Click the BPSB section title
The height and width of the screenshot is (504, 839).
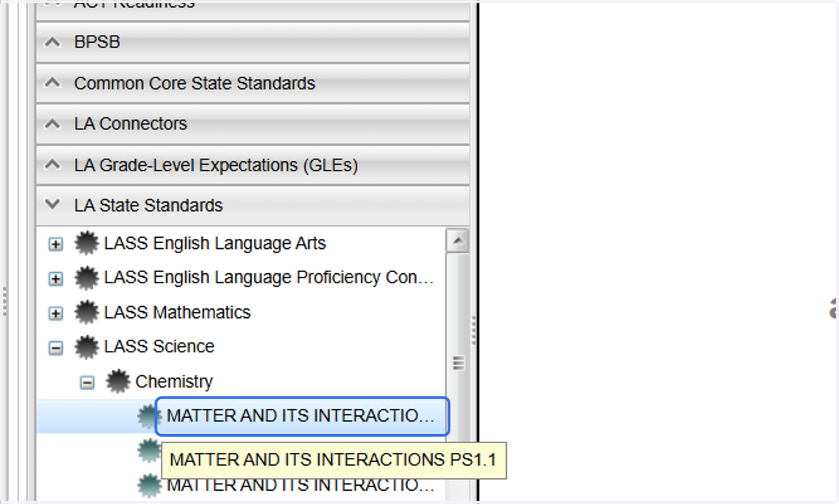pyautogui.click(x=97, y=42)
